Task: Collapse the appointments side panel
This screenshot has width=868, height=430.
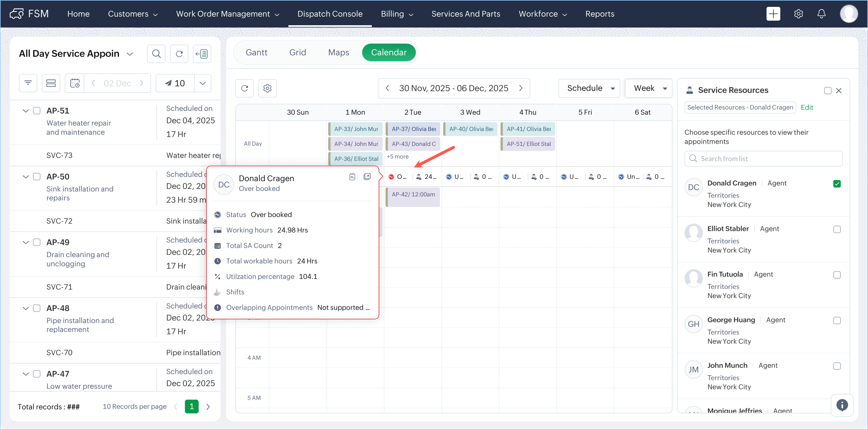Action: 202,54
